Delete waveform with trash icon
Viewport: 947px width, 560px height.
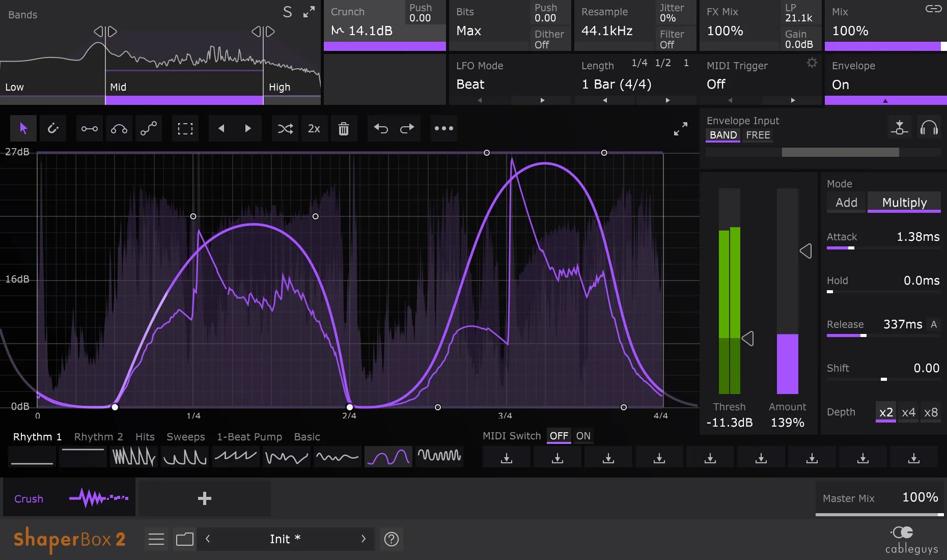tap(344, 128)
